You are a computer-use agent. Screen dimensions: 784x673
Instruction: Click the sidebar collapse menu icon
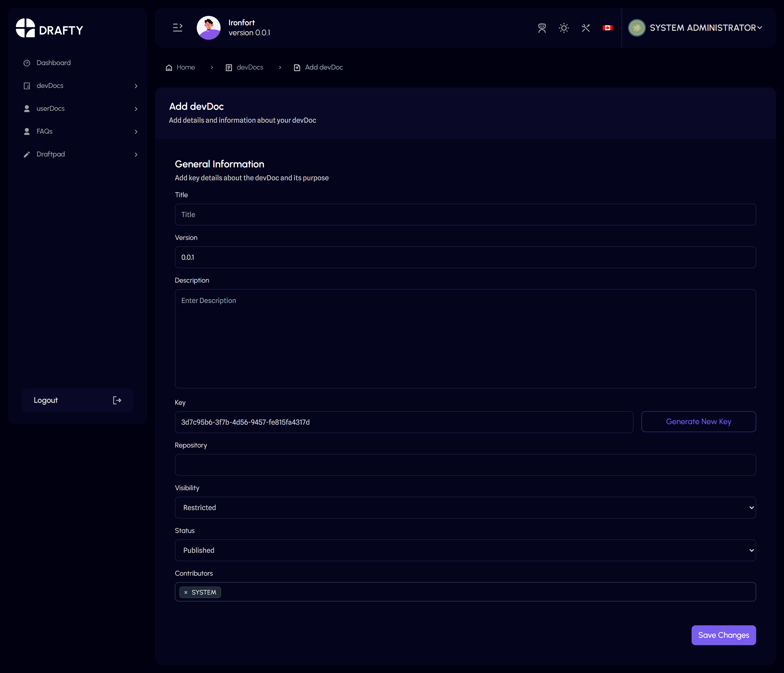tap(177, 28)
